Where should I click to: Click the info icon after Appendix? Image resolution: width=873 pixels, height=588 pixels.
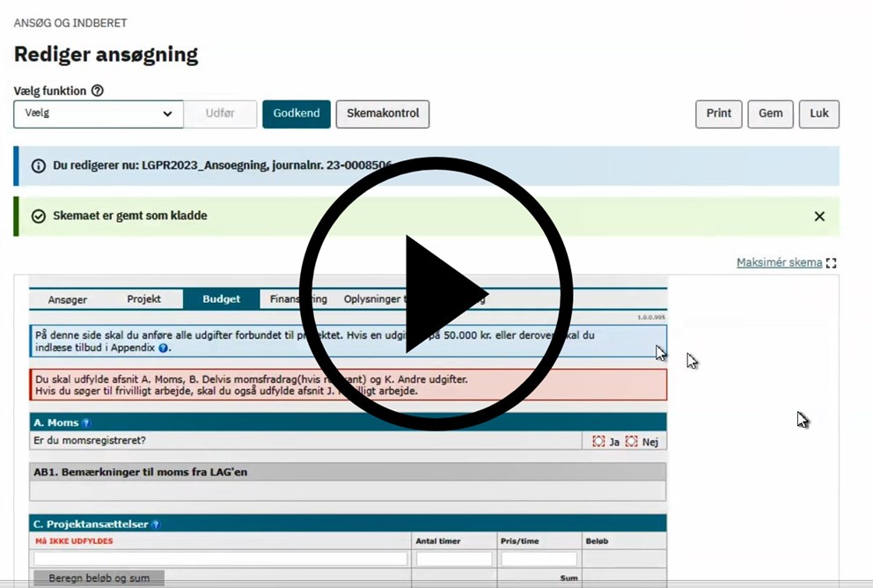[164, 349]
